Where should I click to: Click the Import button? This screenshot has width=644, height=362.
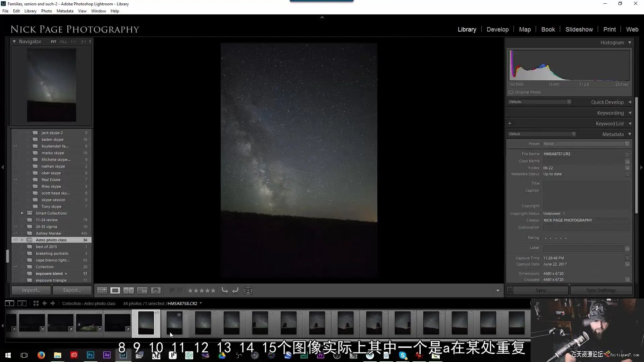31,290
